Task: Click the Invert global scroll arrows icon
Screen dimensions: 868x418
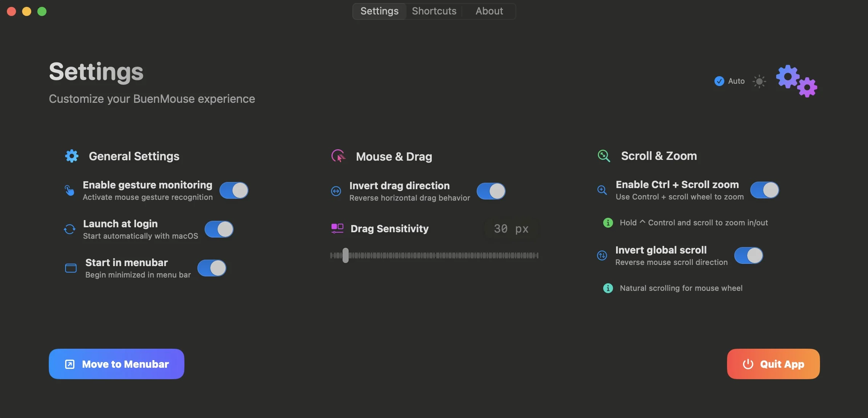Action: [x=602, y=255]
